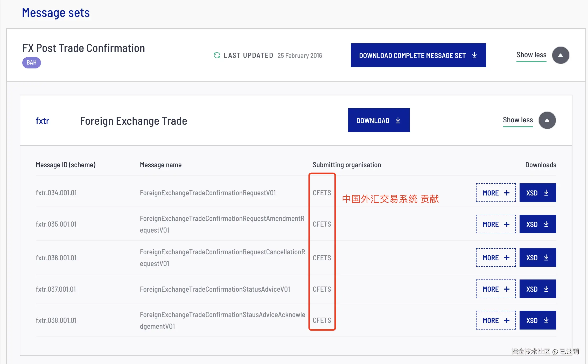This screenshot has width=588, height=364.
Task: Download XSD for fxtr.037.001.01
Action: click(538, 289)
